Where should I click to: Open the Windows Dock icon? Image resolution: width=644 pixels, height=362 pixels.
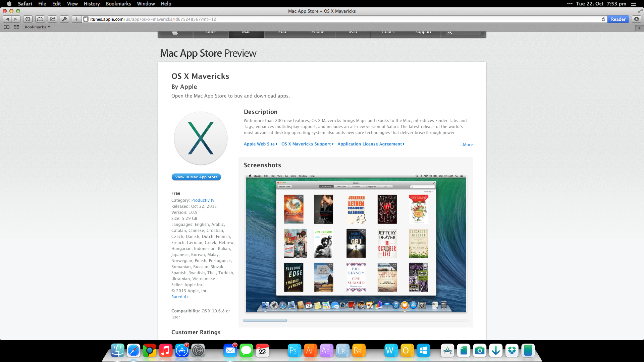click(423, 351)
